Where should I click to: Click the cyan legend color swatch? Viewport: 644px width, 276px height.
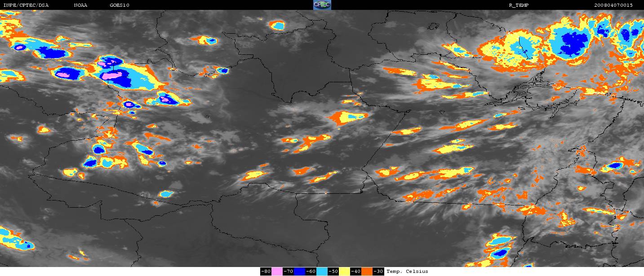tap(322, 272)
